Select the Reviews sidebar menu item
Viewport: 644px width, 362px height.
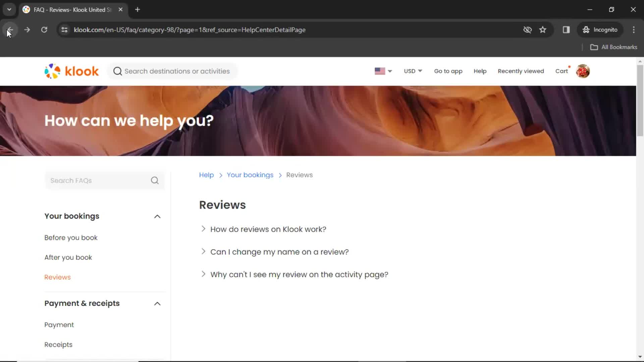(57, 277)
